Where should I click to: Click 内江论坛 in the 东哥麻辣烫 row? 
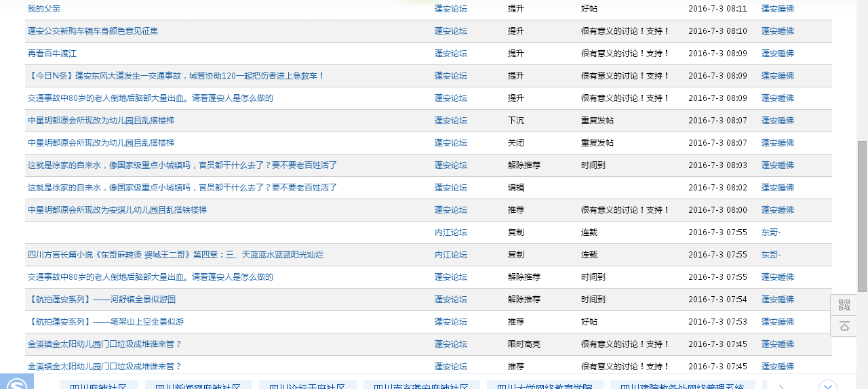click(450, 255)
